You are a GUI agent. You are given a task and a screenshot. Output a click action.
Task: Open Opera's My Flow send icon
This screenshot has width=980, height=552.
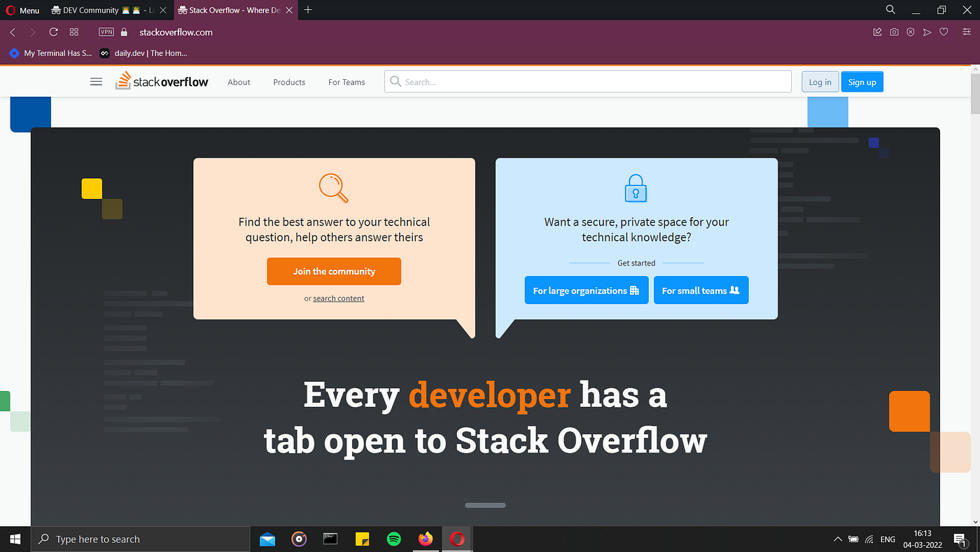(x=927, y=32)
